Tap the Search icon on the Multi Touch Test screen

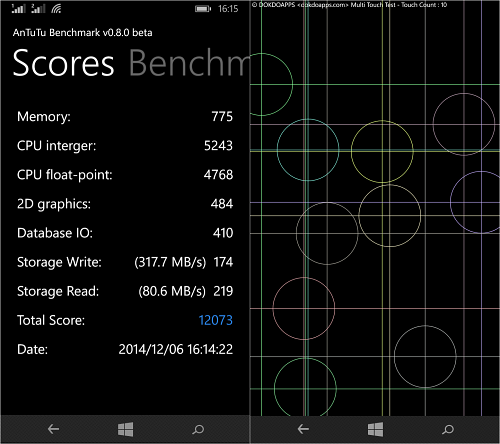pyautogui.click(x=448, y=429)
